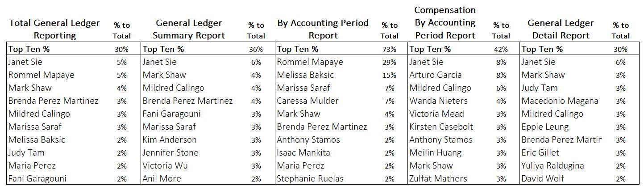Click the Stephanie Ruelas name
Image resolution: width=644 pixels, height=190 pixels.
pos(310,179)
